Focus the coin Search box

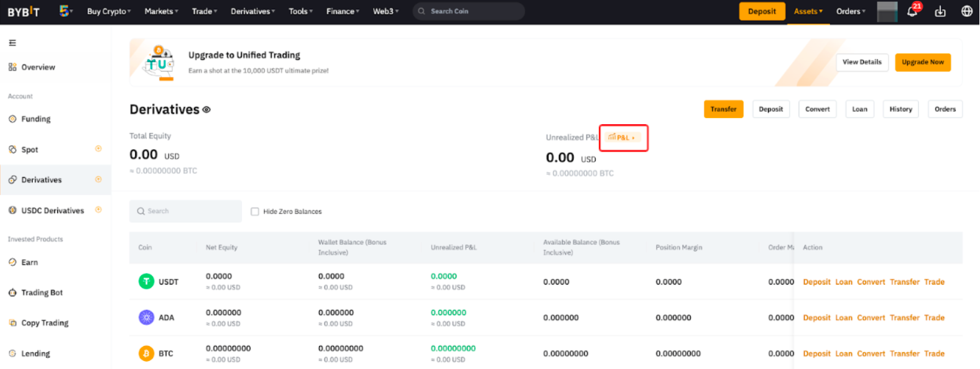[185, 211]
